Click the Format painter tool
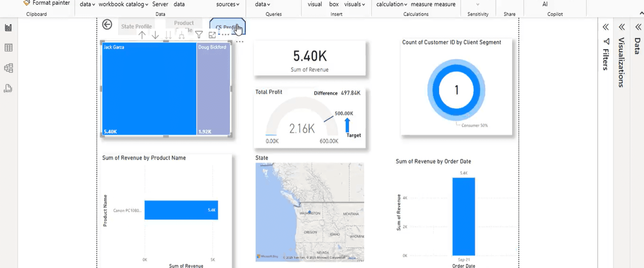 tap(47, 3)
